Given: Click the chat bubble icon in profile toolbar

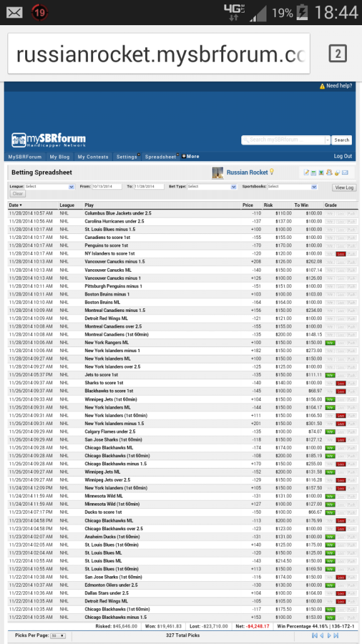Looking at the screenshot, I should coord(337,173).
